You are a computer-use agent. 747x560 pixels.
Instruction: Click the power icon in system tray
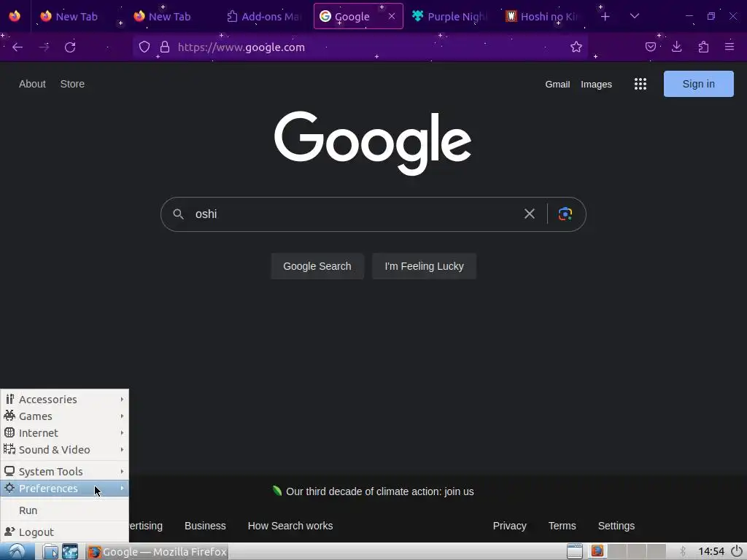[737, 551]
